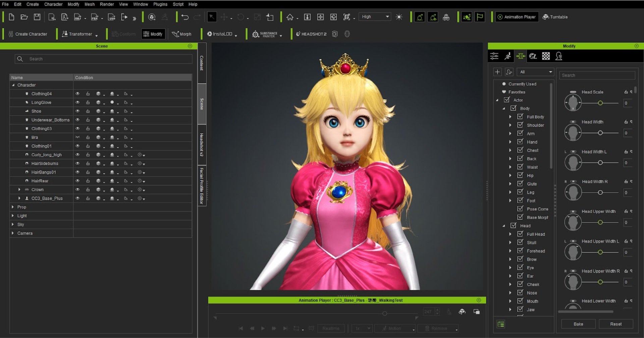
Task: Close the Scene panel
Action: tap(190, 46)
